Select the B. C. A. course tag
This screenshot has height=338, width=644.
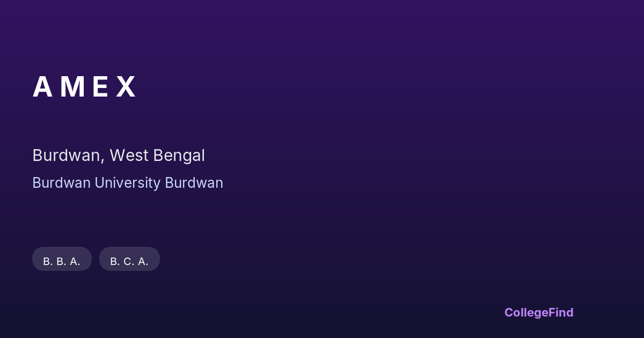pyautogui.click(x=129, y=261)
